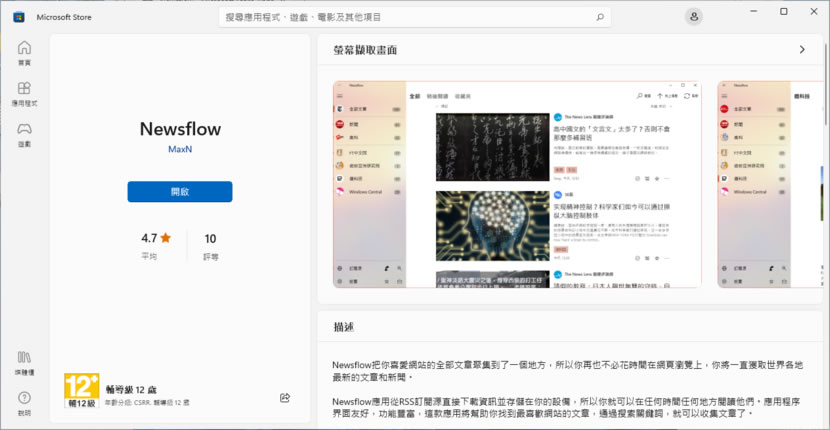Minimize the Microsoft Store window

coord(754,12)
